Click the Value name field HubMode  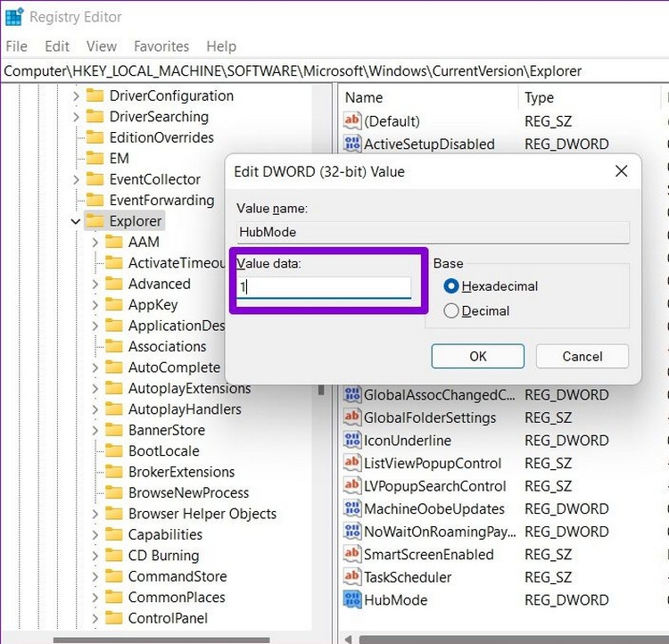433,232
